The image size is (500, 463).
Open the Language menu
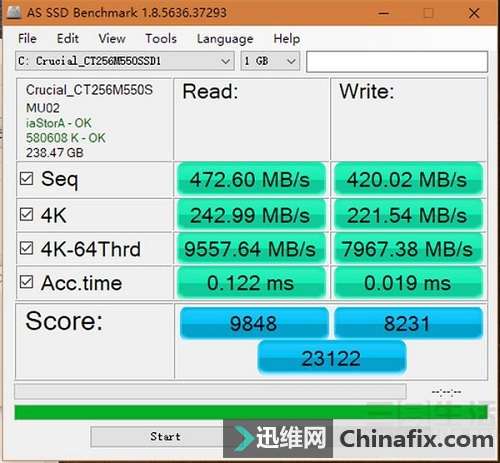(x=225, y=39)
